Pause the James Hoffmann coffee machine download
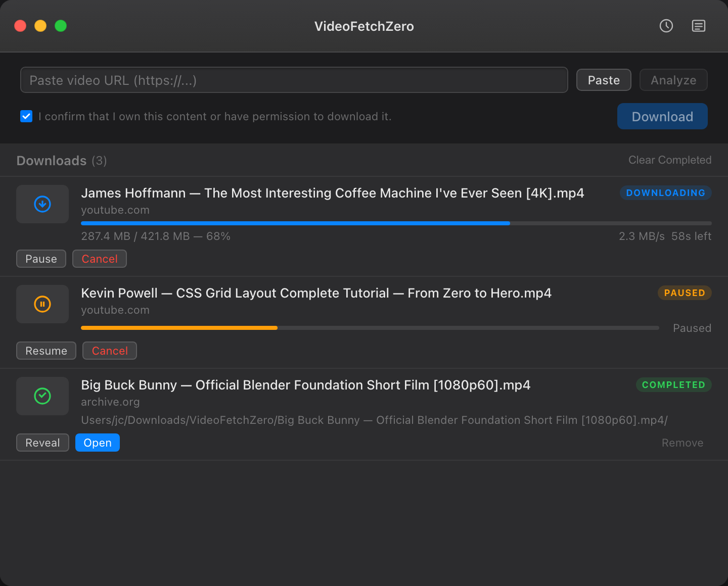The width and height of the screenshot is (728, 586). pyautogui.click(x=41, y=259)
